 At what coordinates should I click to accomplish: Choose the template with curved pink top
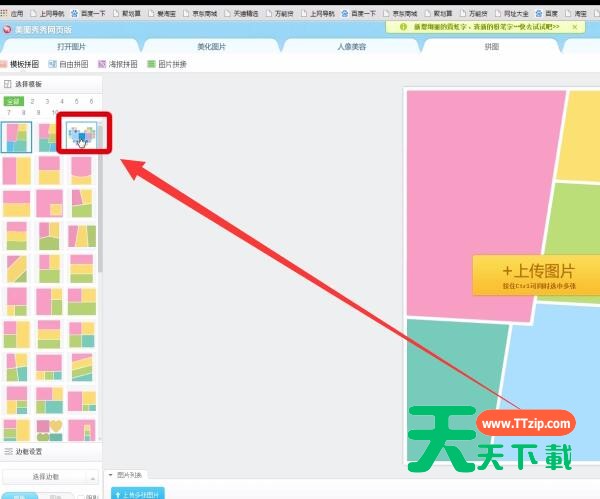click(82, 171)
